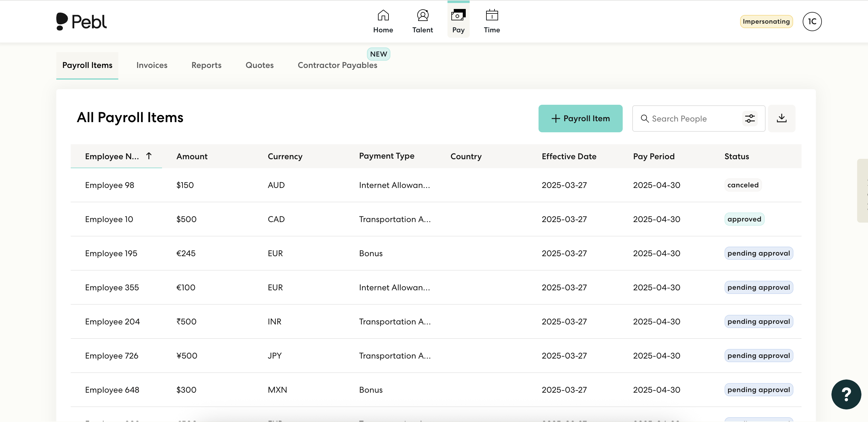Select the Pay wallet icon

pos(458,16)
